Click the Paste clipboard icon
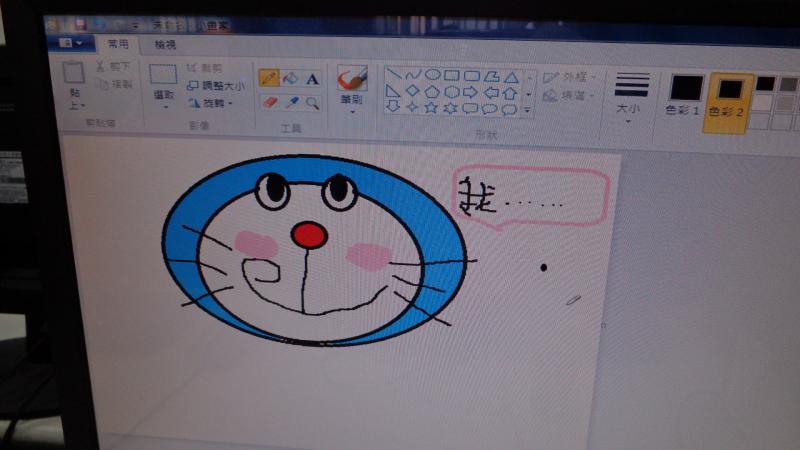This screenshot has height=450, width=800. point(74,72)
